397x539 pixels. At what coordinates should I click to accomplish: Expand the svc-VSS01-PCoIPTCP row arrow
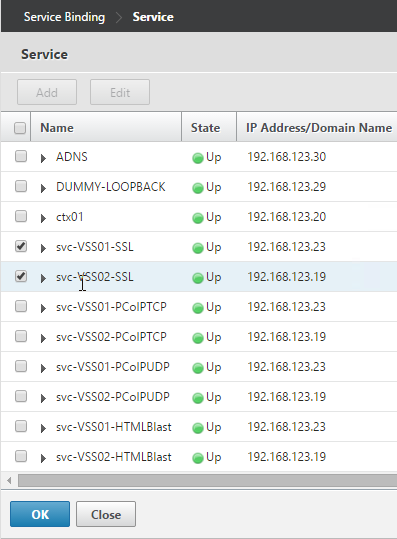tap(43, 308)
